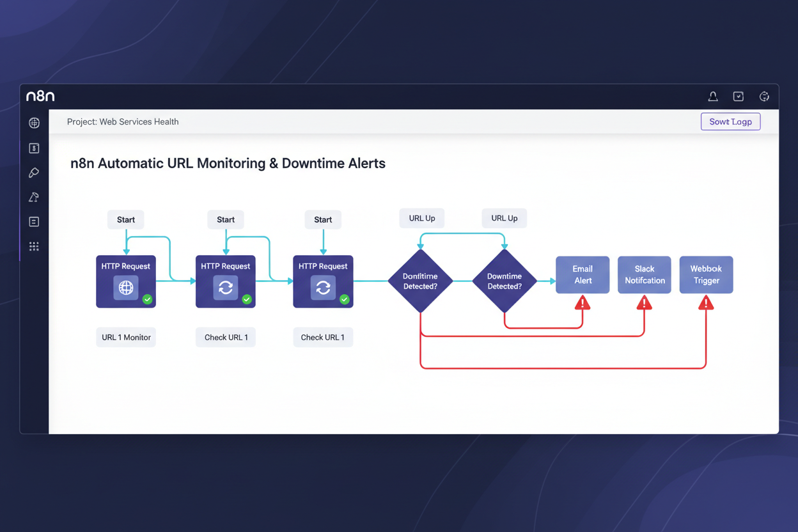Click the Start label above URL 1 Monitor node

126,219
